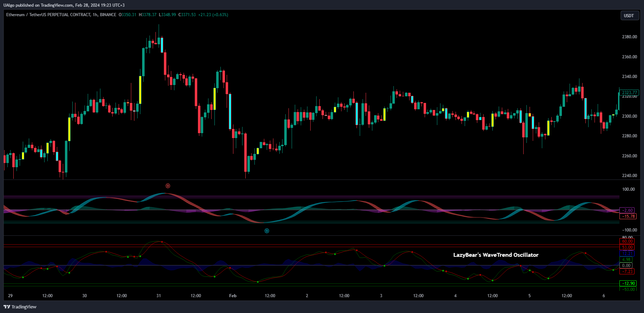Click the green 4.98 WaveTrend value tag
Image resolution: width=644 pixels, height=313 pixels.
tap(626, 260)
